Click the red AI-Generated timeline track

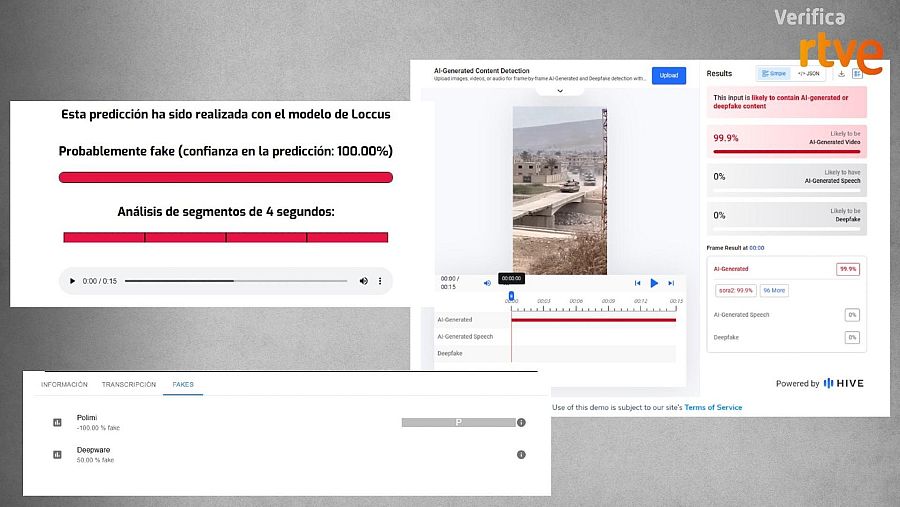(x=593, y=320)
